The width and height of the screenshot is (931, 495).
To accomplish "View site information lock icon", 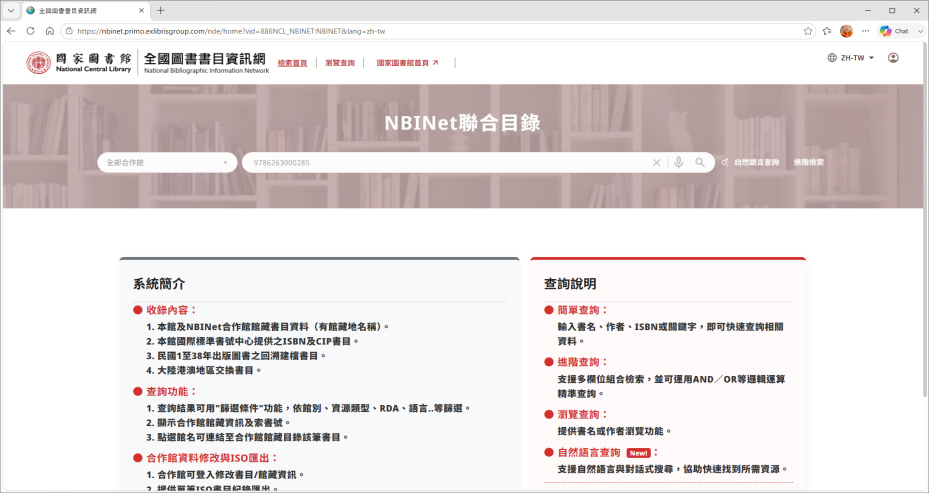I will [69, 31].
